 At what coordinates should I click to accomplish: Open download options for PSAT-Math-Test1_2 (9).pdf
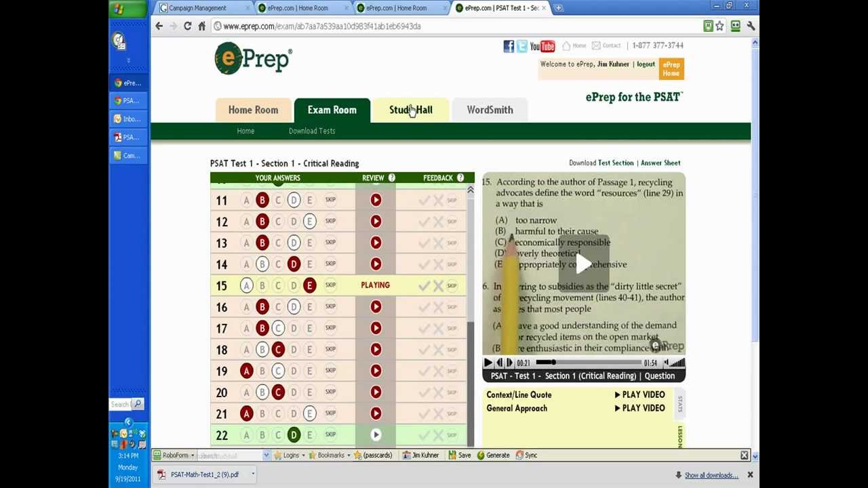pyautogui.click(x=252, y=474)
